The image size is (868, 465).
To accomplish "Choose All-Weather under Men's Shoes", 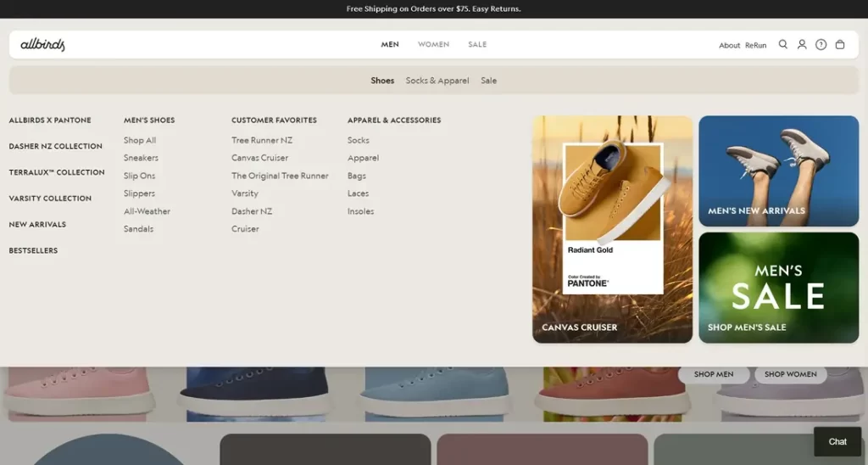I will pos(147,211).
